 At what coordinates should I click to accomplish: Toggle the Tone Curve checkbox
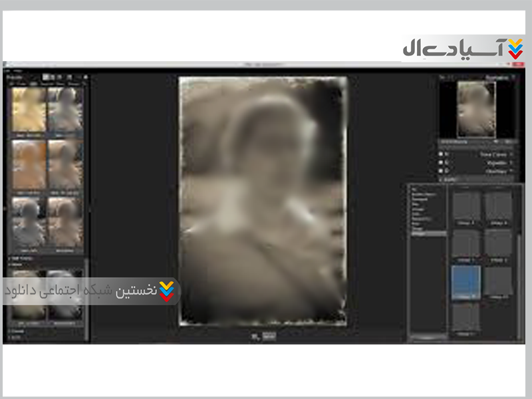(x=441, y=154)
